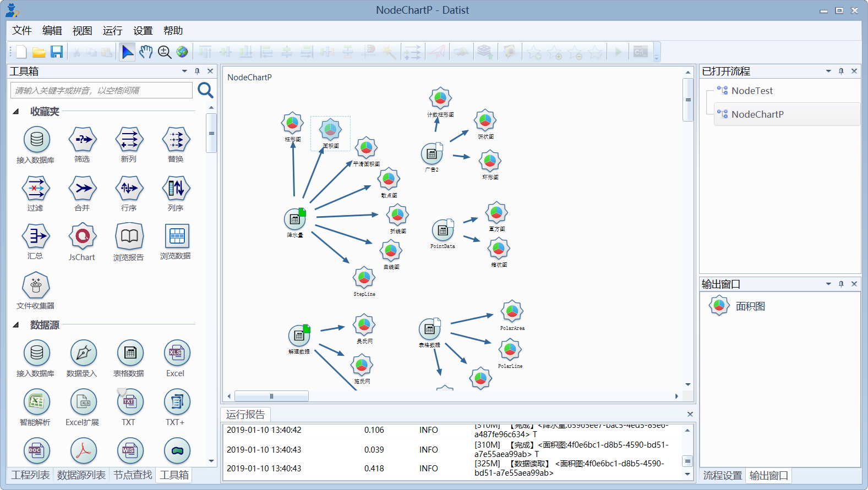Pick the Excel扩展 data source icon

pos(83,402)
